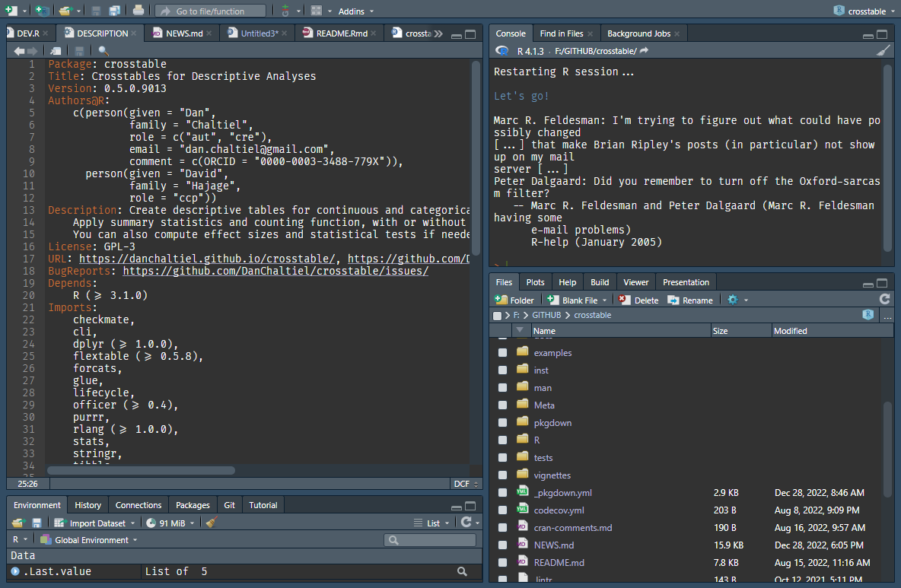Click the Rename file icon
901x588 pixels.
click(690, 300)
